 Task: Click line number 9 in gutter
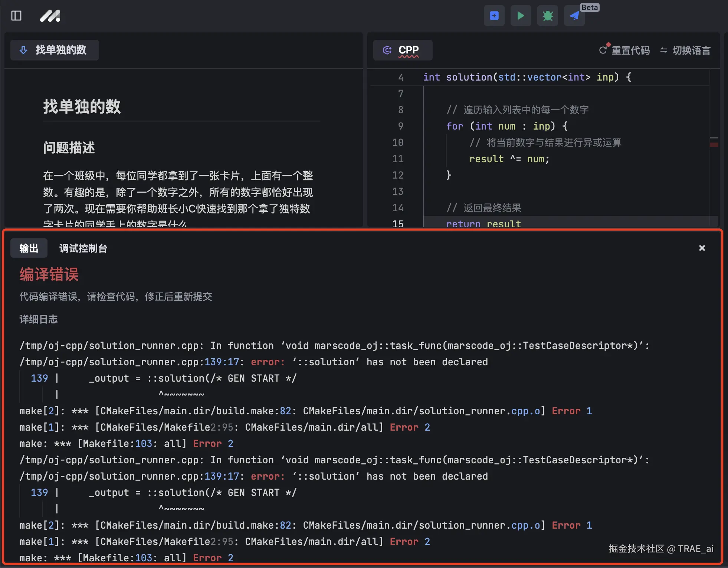(x=400, y=126)
